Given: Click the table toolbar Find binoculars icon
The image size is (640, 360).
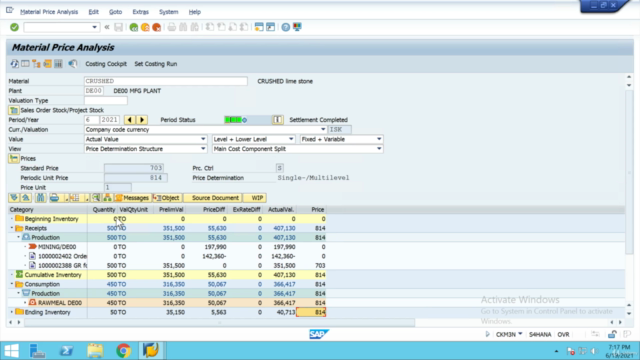Looking at the screenshot, I should point(40,198).
